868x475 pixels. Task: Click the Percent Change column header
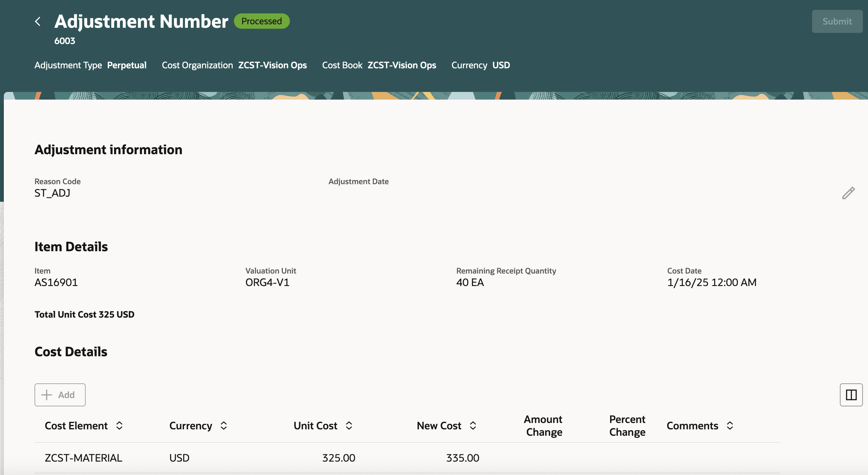coord(627,426)
